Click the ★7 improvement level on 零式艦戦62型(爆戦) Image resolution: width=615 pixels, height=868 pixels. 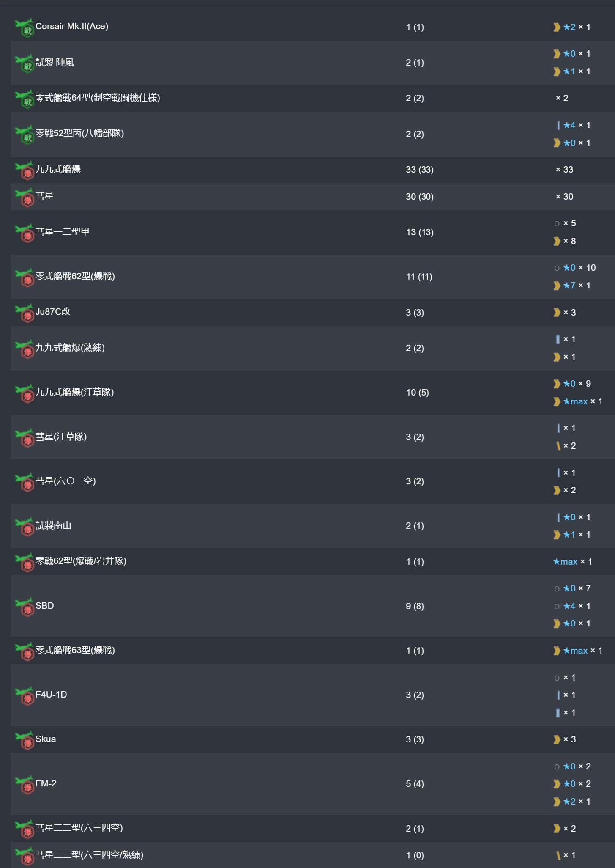(x=569, y=286)
